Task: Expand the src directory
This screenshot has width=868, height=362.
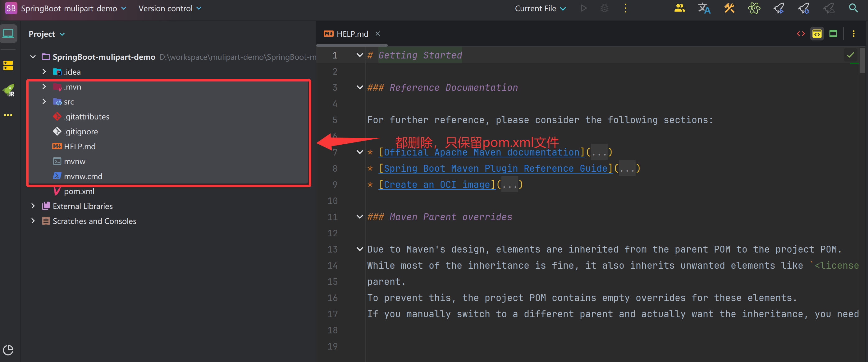Action: [x=44, y=102]
